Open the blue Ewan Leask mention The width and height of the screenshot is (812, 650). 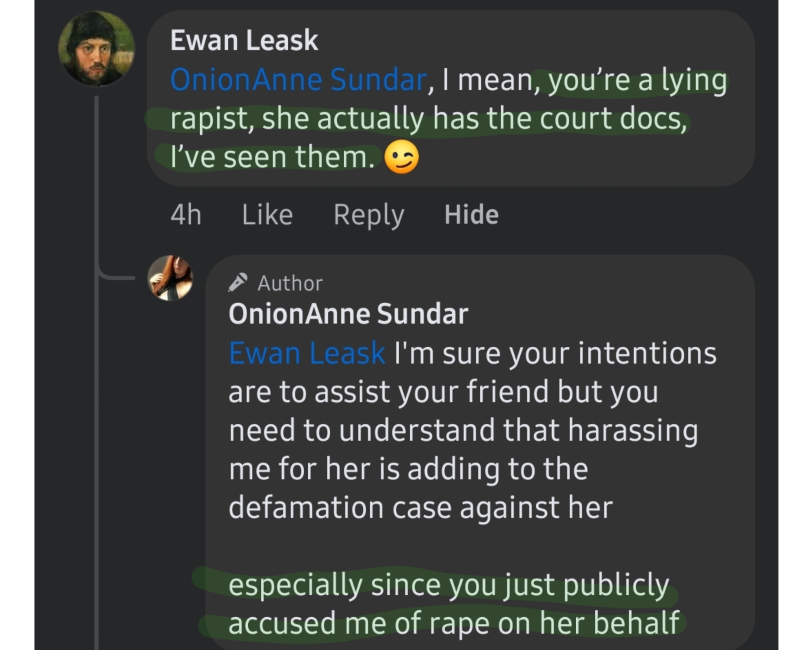tap(307, 353)
